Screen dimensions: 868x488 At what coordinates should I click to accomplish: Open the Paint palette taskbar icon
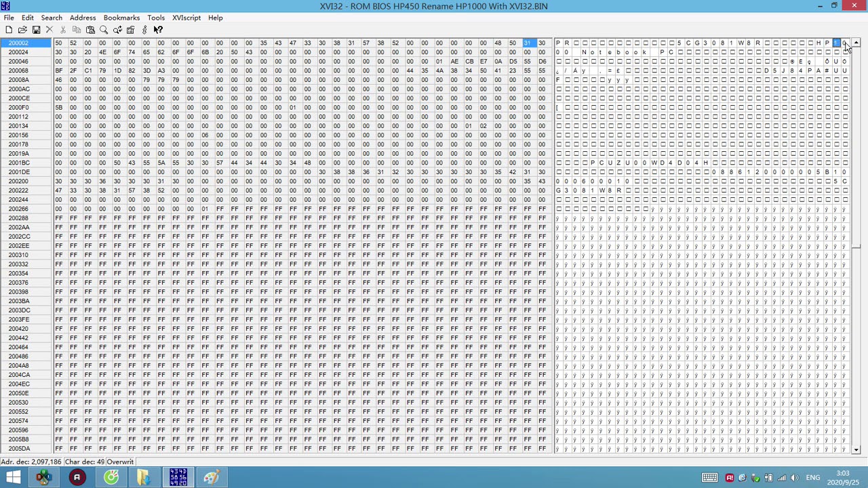tap(212, 478)
